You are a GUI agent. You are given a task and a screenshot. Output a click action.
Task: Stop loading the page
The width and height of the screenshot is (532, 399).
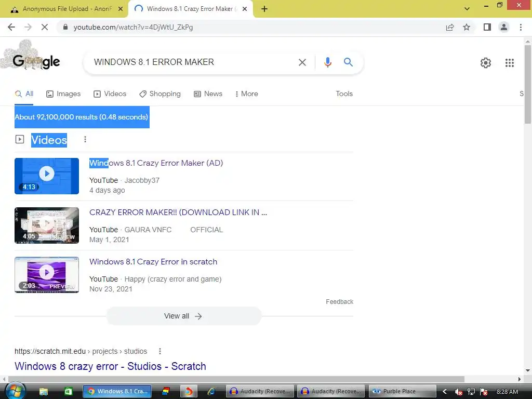45,27
